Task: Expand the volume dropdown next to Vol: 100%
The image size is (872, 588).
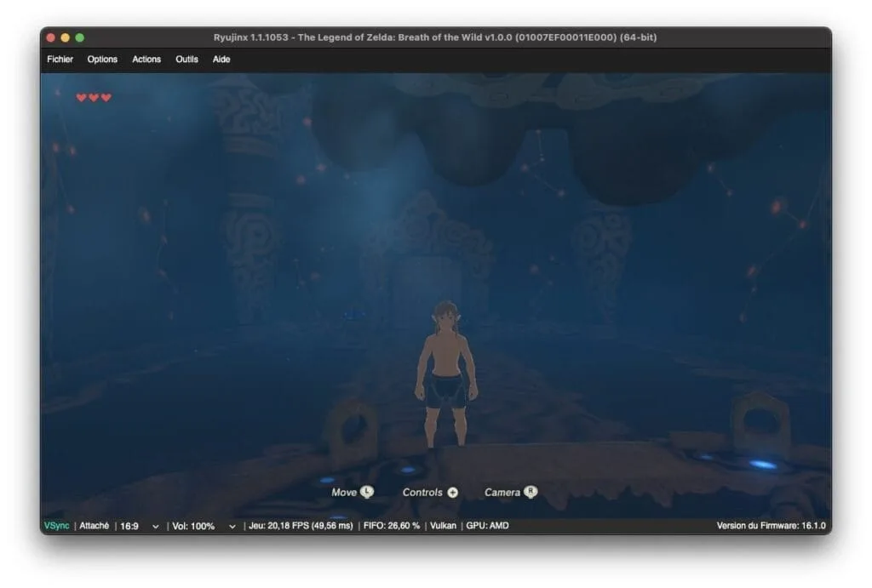Action: 231,525
